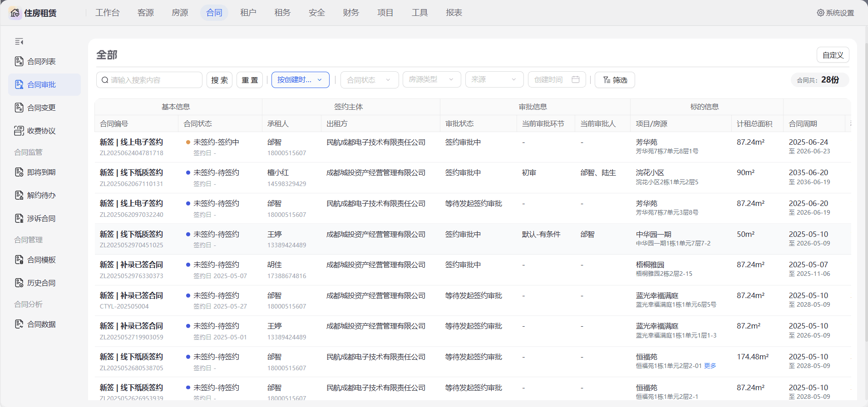The image size is (868, 407).
Task: Open the 按创建时... sort dropdown
Action: 301,80
